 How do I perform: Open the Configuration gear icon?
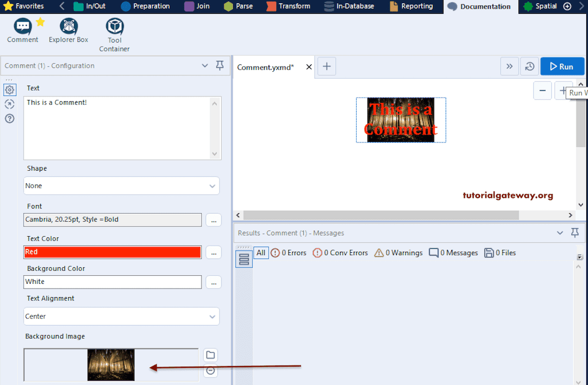coord(9,90)
